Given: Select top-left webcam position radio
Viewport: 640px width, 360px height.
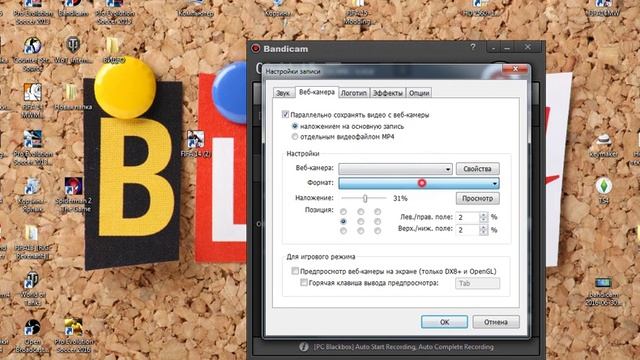Looking at the screenshot, I should click(x=343, y=212).
